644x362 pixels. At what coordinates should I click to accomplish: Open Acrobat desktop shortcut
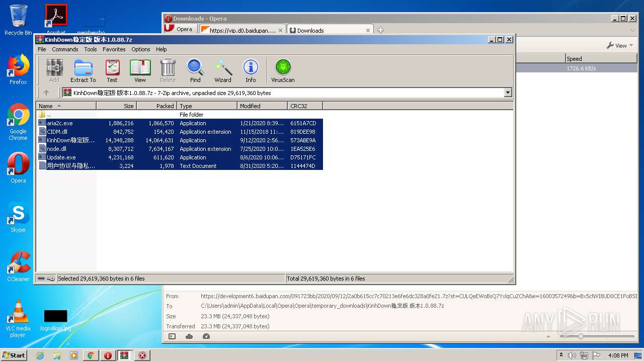(x=56, y=20)
